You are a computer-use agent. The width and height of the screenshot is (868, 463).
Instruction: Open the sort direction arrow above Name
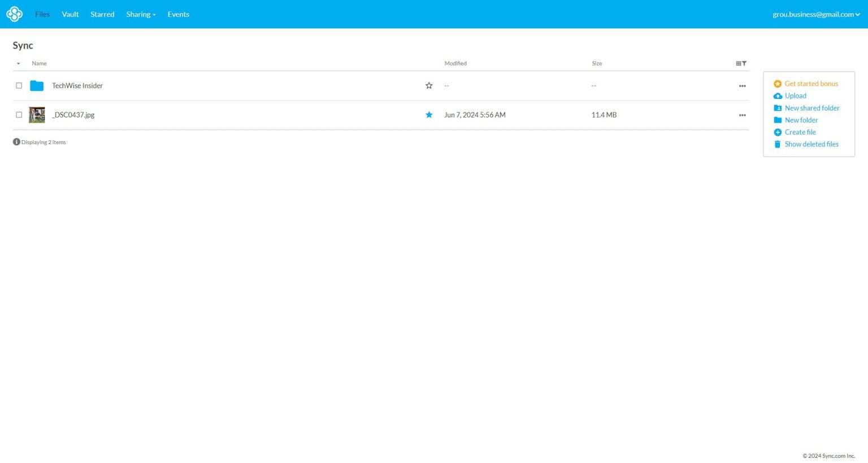click(x=18, y=63)
